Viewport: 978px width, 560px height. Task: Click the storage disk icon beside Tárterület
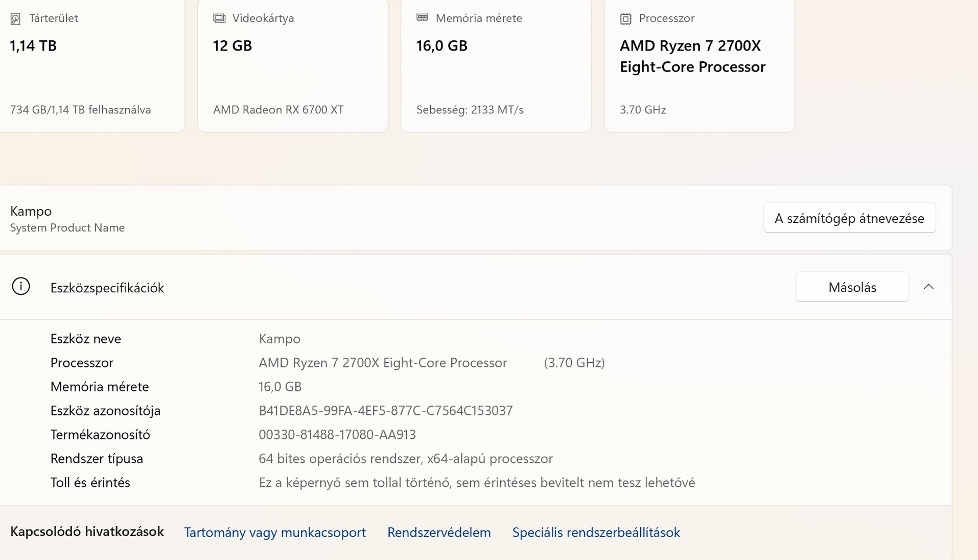click(x=15, y=19)
